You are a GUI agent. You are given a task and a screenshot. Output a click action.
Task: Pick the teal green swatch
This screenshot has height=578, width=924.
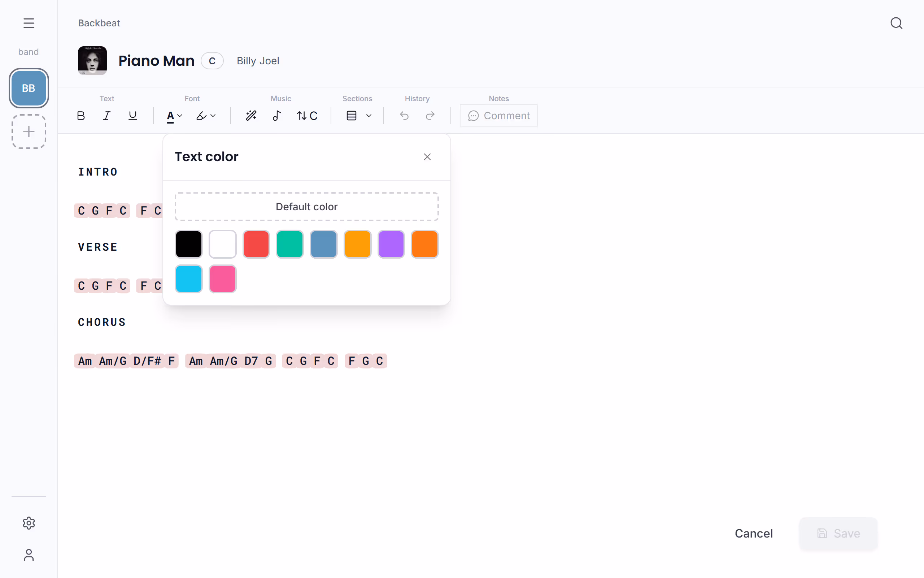(290, 244)
